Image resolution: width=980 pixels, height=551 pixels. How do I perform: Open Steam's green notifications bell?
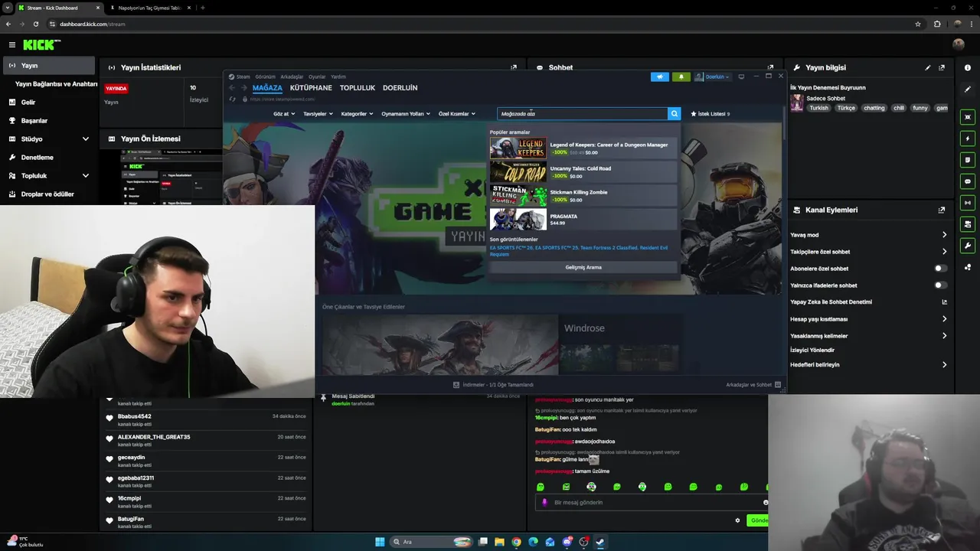681,77
